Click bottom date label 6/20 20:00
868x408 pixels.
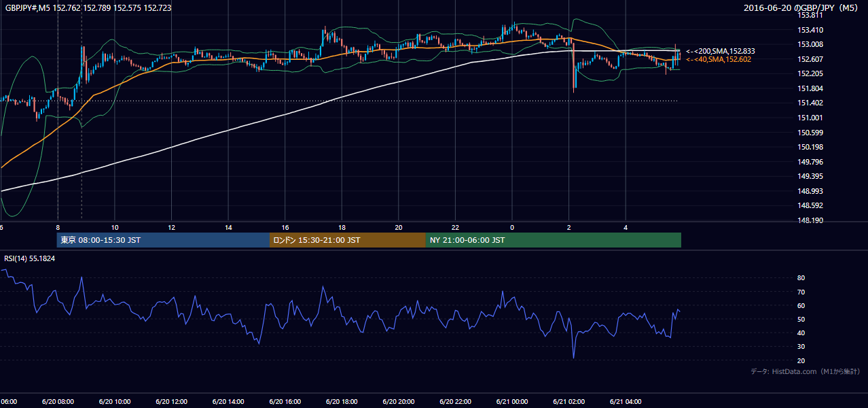tap(399, 402)
